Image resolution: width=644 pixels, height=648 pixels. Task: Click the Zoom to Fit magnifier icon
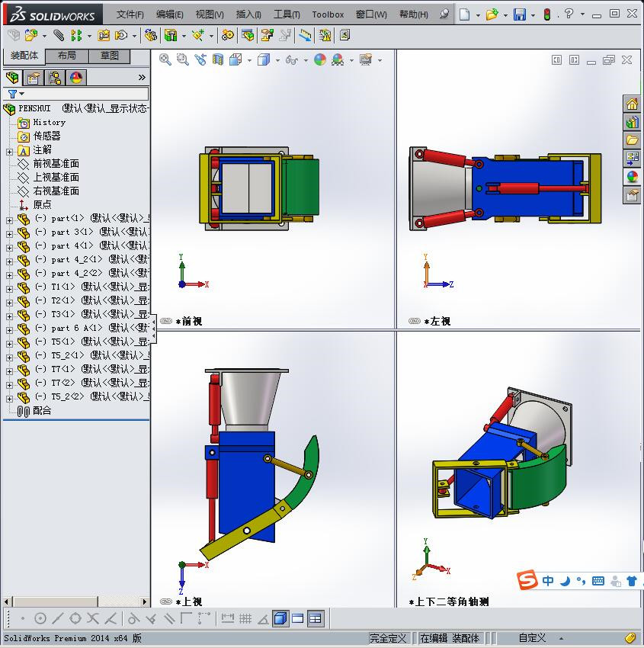[x=165, y=60]
